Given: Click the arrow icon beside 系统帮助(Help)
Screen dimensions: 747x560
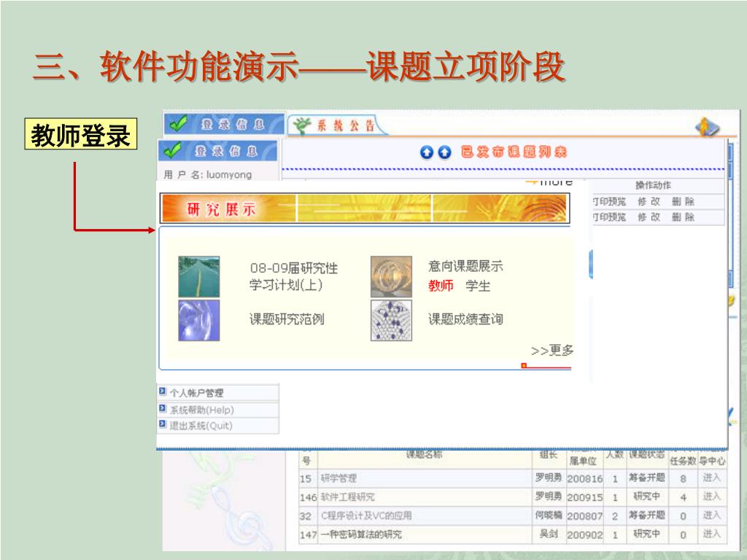Looking at the screenshot, I should pyautogui.click(x=163, y=408).
